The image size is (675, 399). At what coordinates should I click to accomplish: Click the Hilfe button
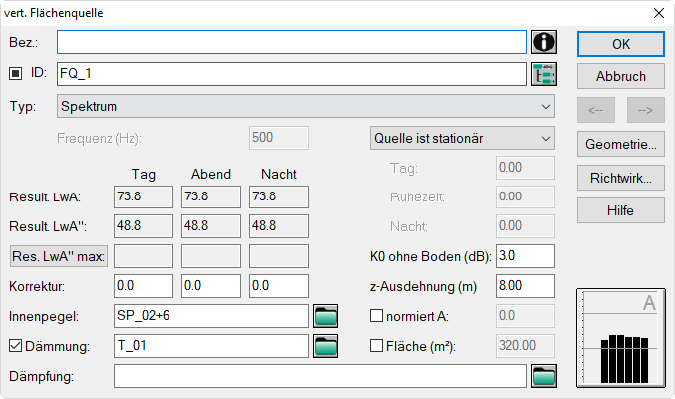621,210
